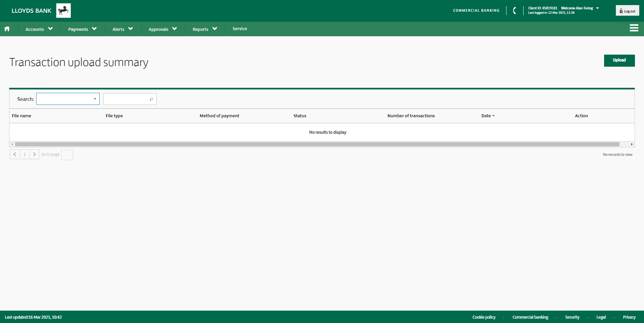Open the Service menu item

point(240,29)
